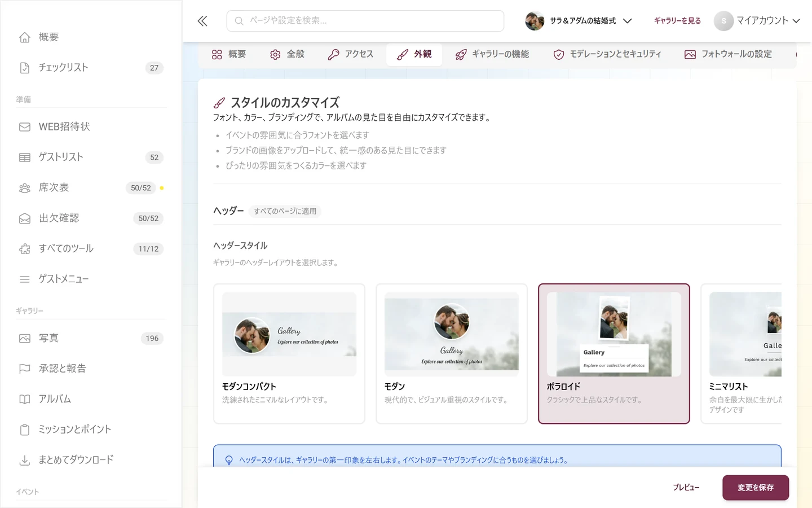Click the モダン preview thumbnail image
Screen dimensions: 812x508
pyautogui.click(x=452, y=334)
